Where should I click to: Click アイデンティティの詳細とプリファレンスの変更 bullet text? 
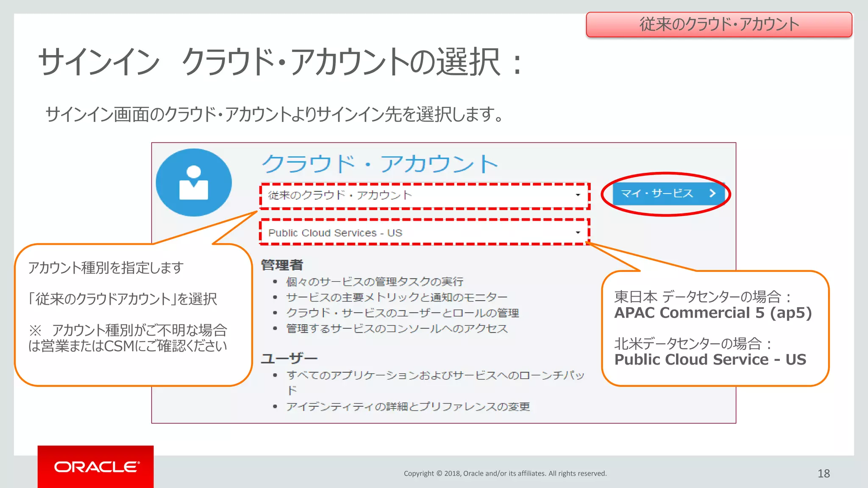click(408, 407)
